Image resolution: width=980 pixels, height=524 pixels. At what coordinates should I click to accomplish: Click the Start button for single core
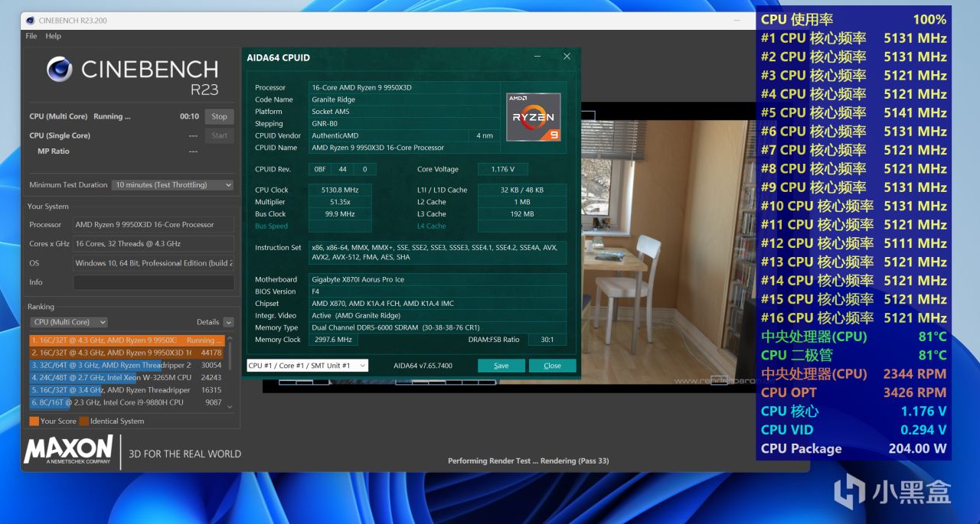pos(220,135)
